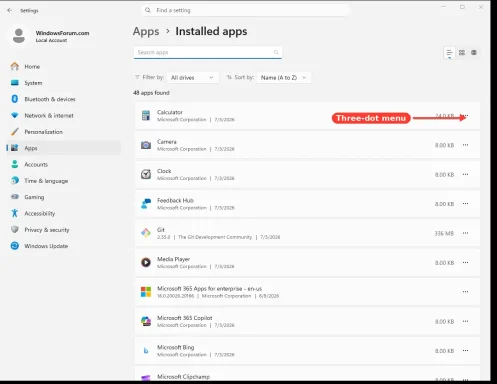This screenshot has width=497, height=384.
Task: Click the Privacy shield icon
Action: tap(15, 229)
